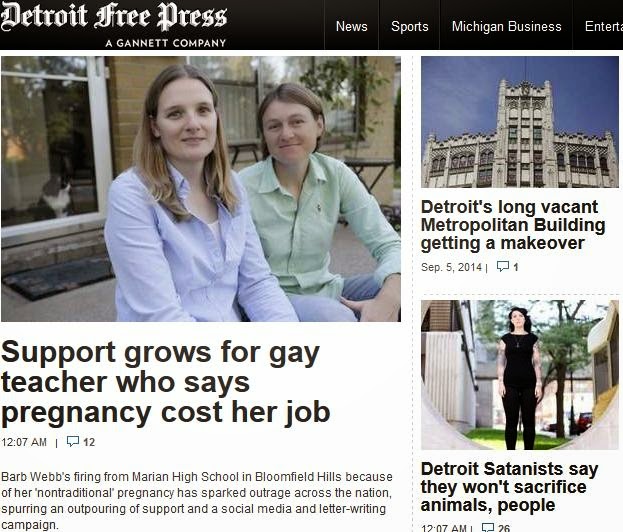This screenshot has width=623, height=532.
Task: Click comment count 1 beside Sep. 5 date
Action: coord(515,267)
